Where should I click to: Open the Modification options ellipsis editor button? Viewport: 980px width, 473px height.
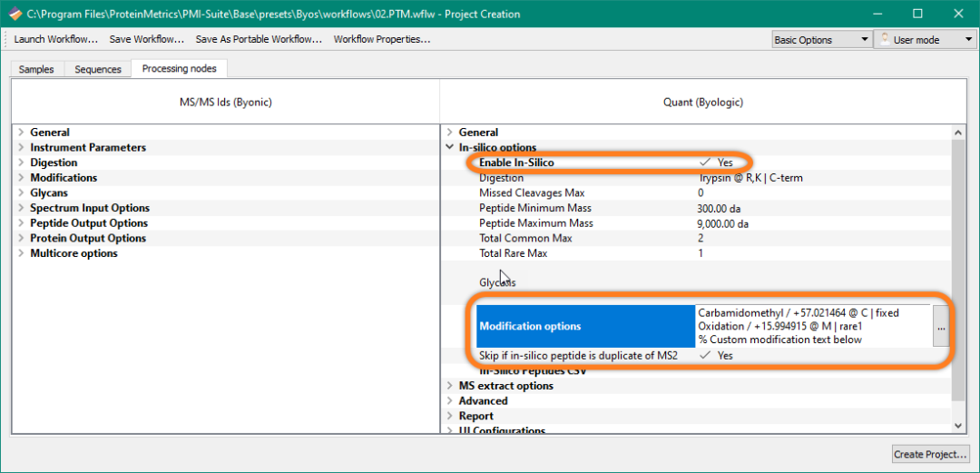pos(941,327)
